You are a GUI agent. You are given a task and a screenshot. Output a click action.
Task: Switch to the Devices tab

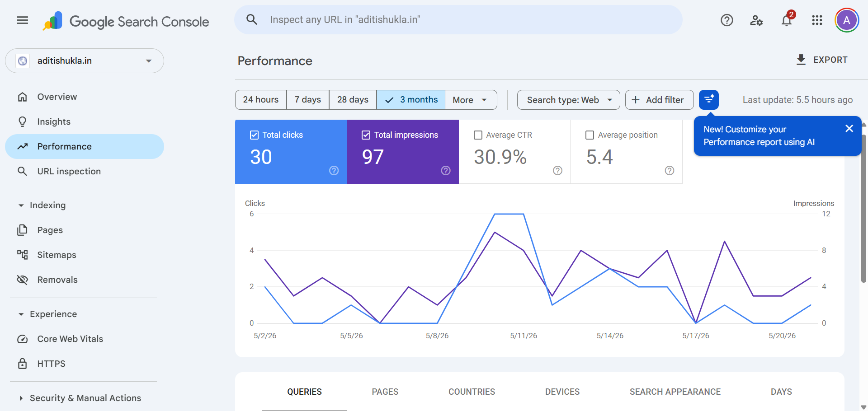pos(562,392)
